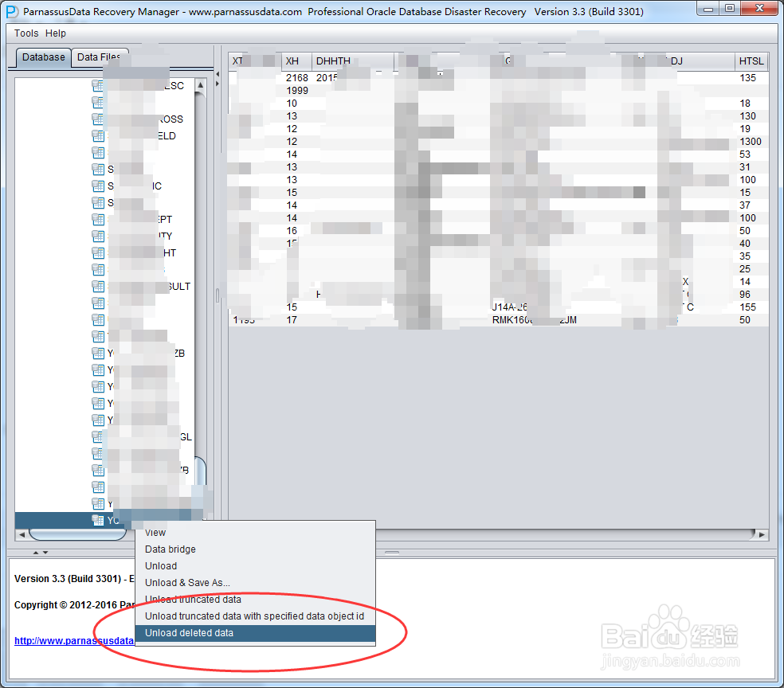Image resolution: width=784 pixels, height=688 pixels.
Task: Click the table icon of the highlighted tree row
Action: click(x=98, y=520)
